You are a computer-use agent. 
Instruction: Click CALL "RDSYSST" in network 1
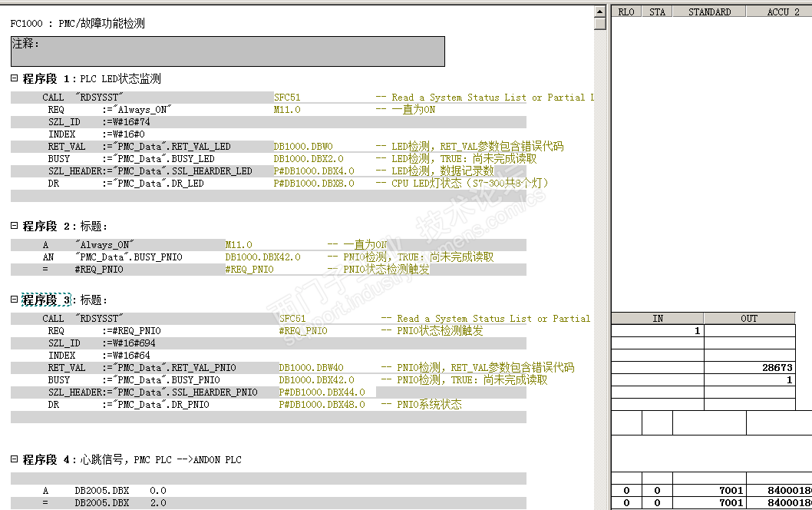point(83,98)
